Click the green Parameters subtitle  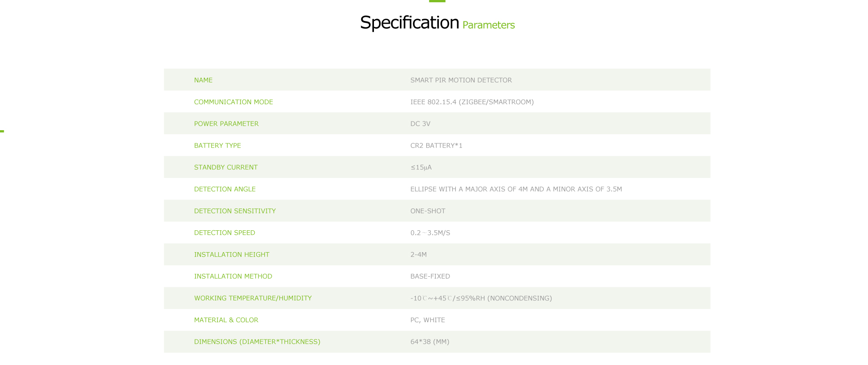point(489,25)
